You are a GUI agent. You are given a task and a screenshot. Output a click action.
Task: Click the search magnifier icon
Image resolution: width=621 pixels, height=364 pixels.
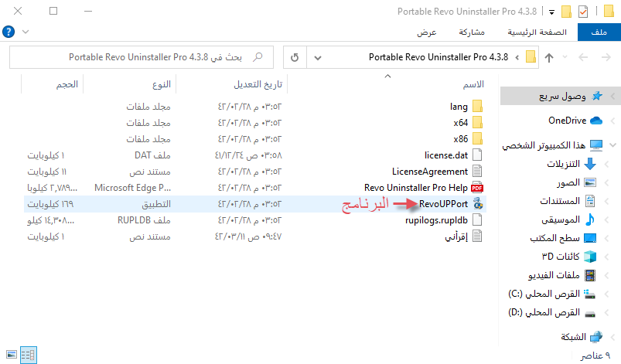[x=258, y=57]
